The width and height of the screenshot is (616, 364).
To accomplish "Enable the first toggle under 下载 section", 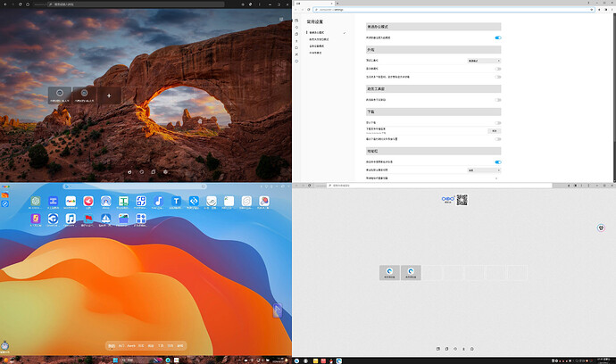I will point(498,123).
